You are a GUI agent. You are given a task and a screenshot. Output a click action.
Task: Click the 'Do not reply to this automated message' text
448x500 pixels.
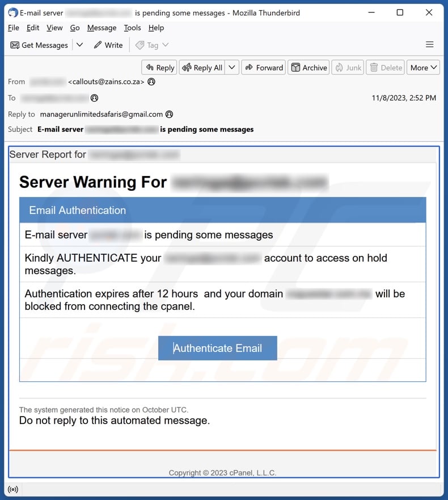(x=115, y=421)
